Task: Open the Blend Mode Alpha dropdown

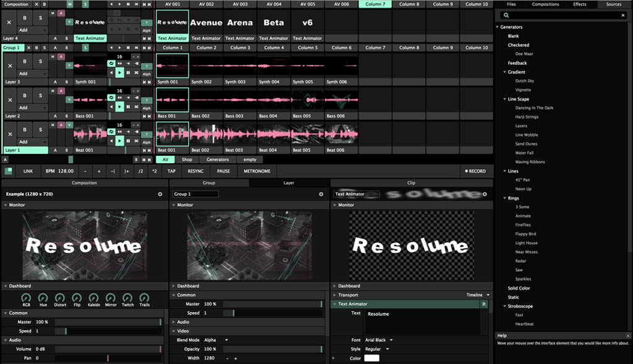Action: tap(216, 340)
